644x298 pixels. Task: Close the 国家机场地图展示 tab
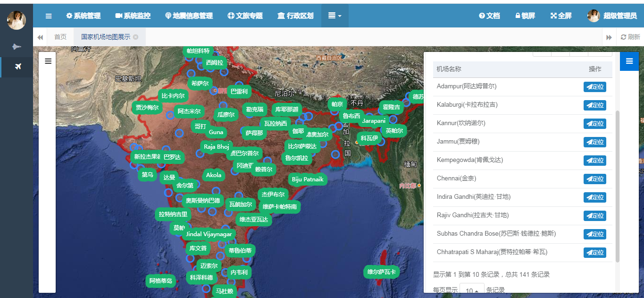pyautogui.click(x=136, y=37)
